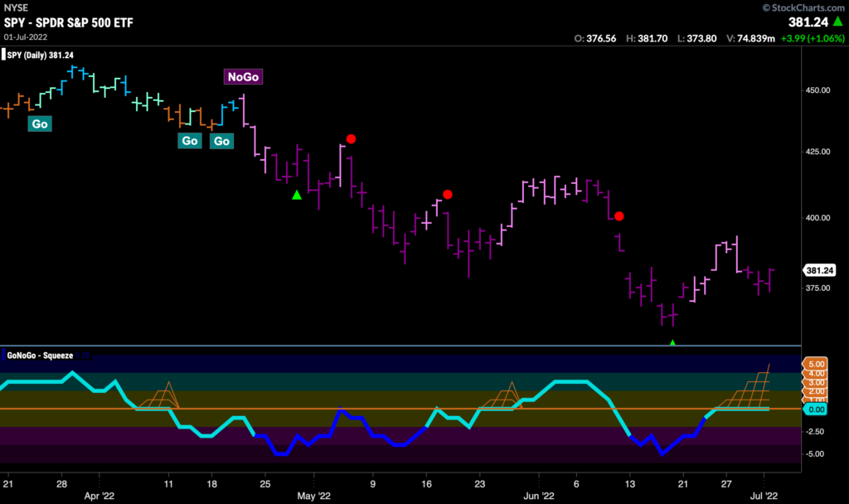Click the Jun '22 month label
This screenshot has height=504, width=849.
pyautogui.click(x=539, y=496)
